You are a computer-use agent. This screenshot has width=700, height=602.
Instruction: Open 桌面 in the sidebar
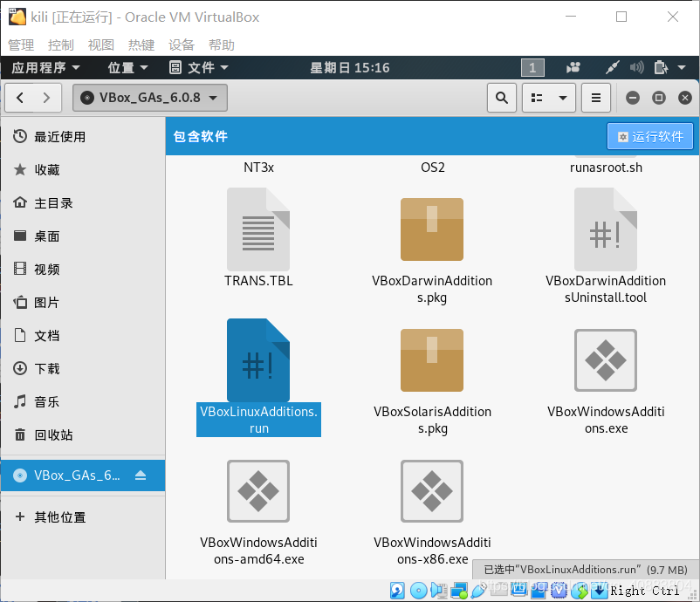[83, 236]
